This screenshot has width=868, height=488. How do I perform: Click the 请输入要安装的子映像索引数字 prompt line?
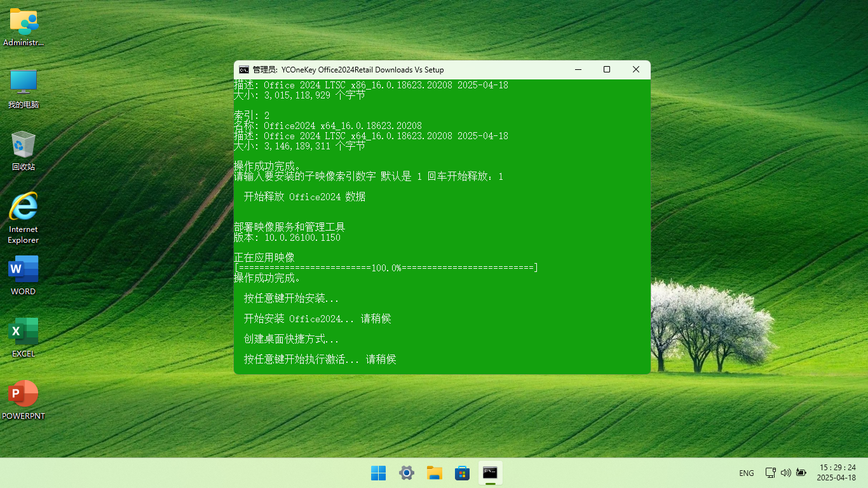pos(369,177)
